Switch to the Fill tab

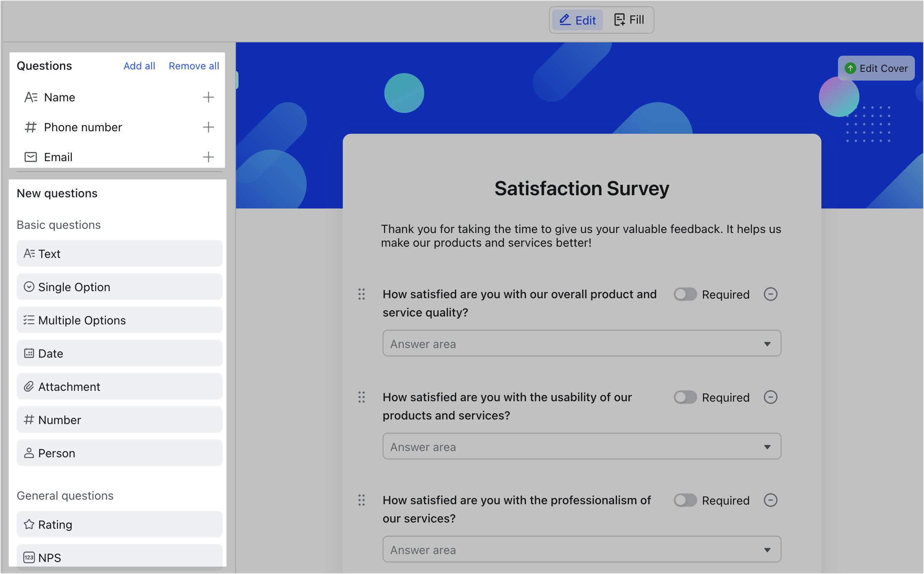click(x=629, y=20)
